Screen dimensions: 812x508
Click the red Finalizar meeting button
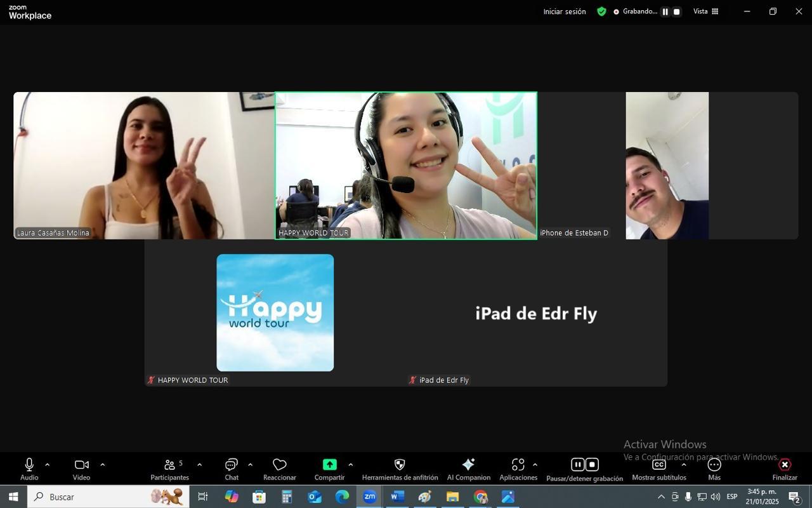pos(785,469)
